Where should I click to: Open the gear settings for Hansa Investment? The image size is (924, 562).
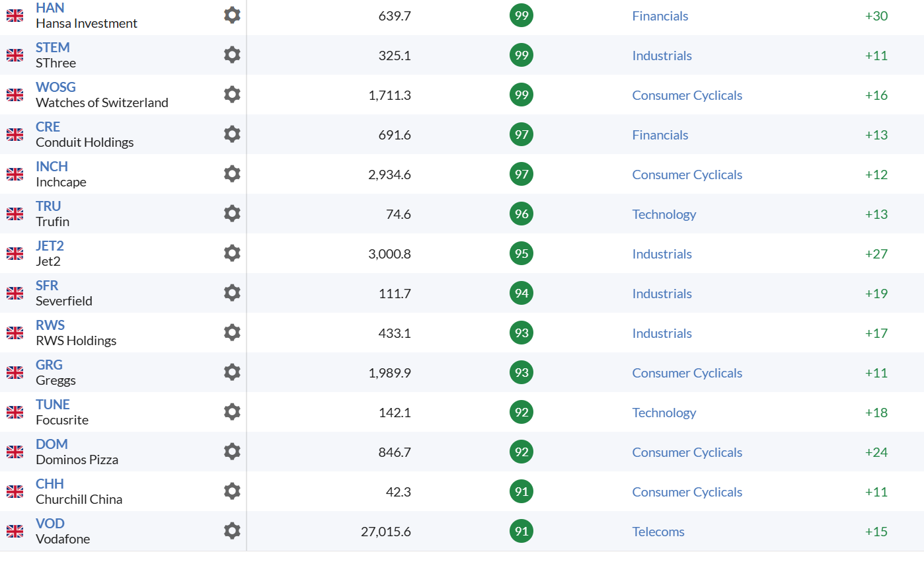[x=232, y=15]
